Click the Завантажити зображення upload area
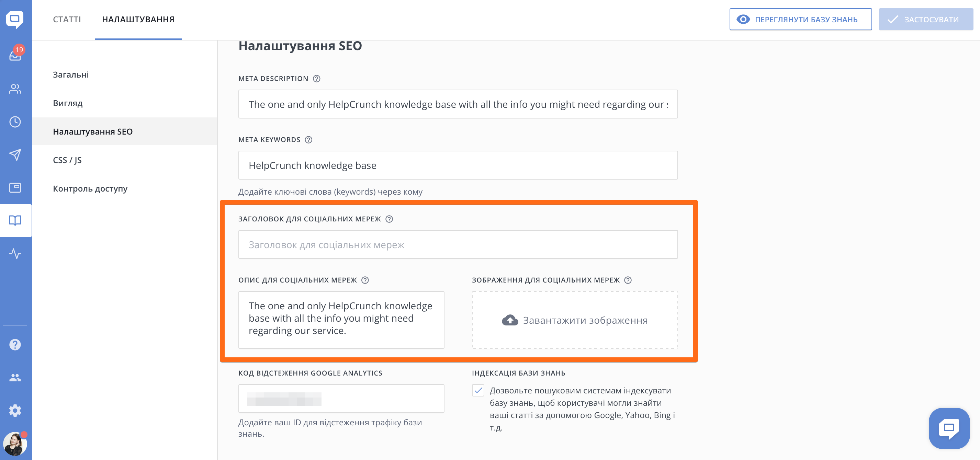This screenshot has width=980, height=460. [574, 320]
